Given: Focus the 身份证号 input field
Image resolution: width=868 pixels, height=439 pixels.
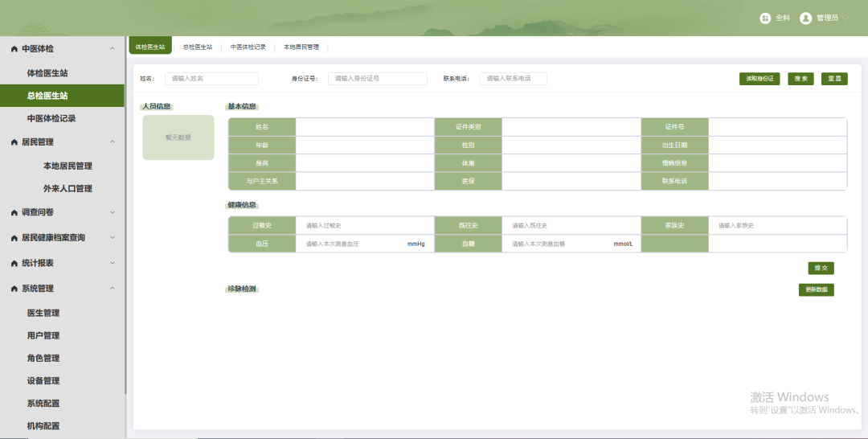Looking at the screenshot, I should [378, 79].
